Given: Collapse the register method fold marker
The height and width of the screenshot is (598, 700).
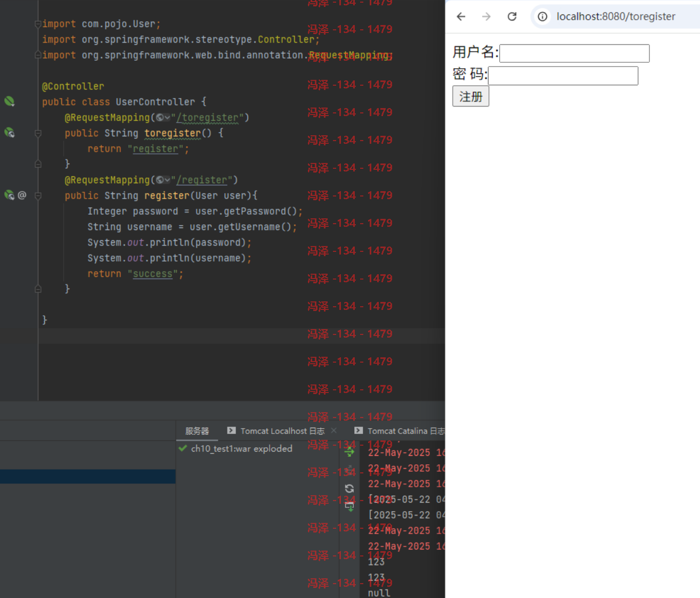Looking at the screenshot, I should click(x=38, y=195).
